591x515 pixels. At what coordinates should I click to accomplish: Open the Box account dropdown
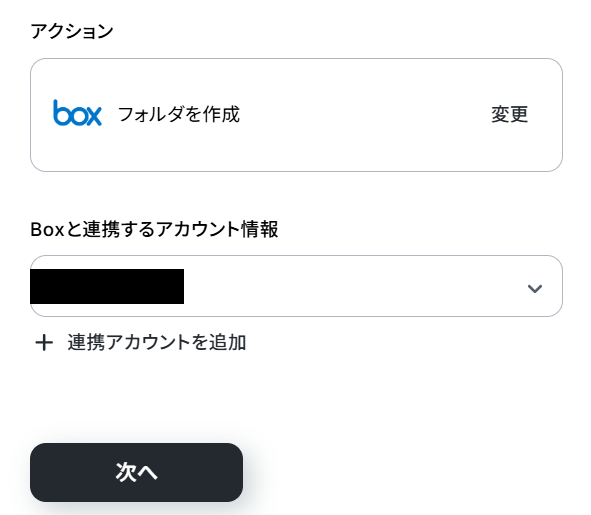(x=296, y=286)
